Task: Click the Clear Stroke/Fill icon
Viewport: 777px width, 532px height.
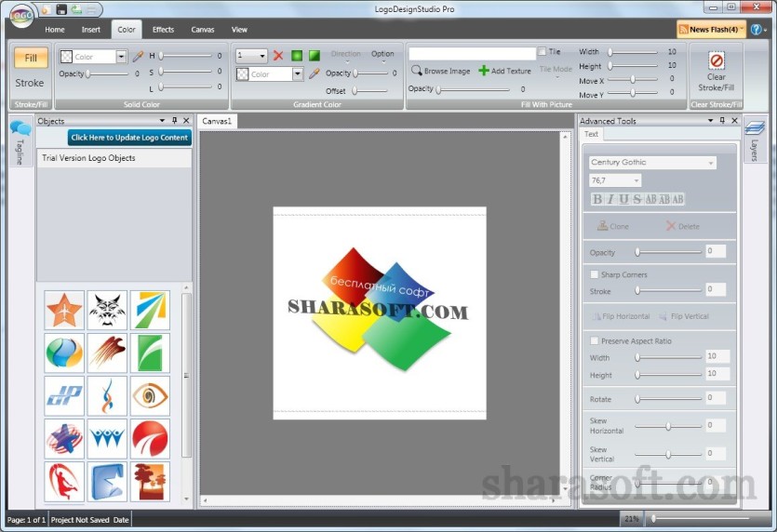Action: click(717, 60)
